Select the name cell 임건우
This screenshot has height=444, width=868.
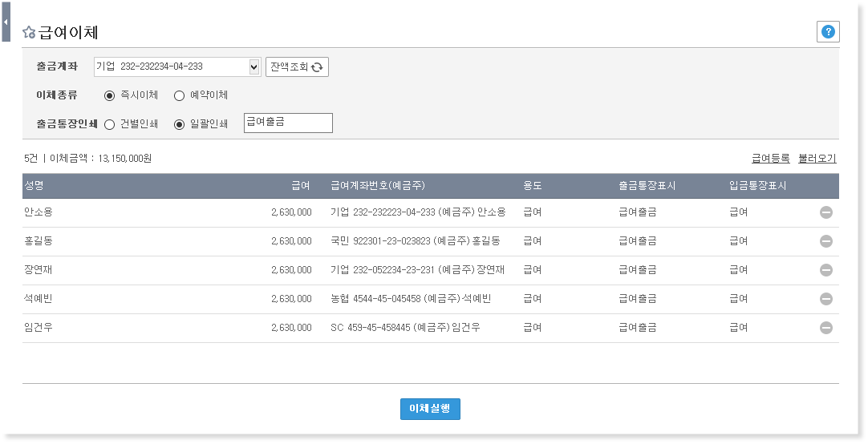39,327
